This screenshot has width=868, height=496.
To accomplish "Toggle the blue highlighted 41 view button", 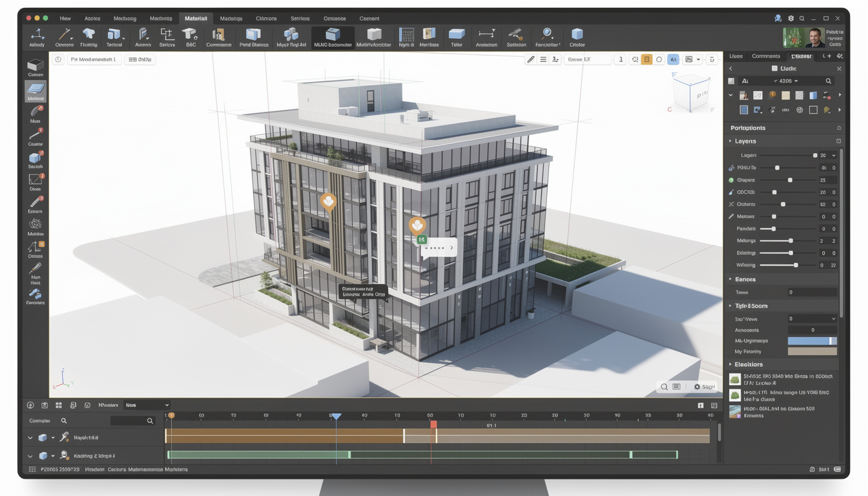I will click(674, 59).
